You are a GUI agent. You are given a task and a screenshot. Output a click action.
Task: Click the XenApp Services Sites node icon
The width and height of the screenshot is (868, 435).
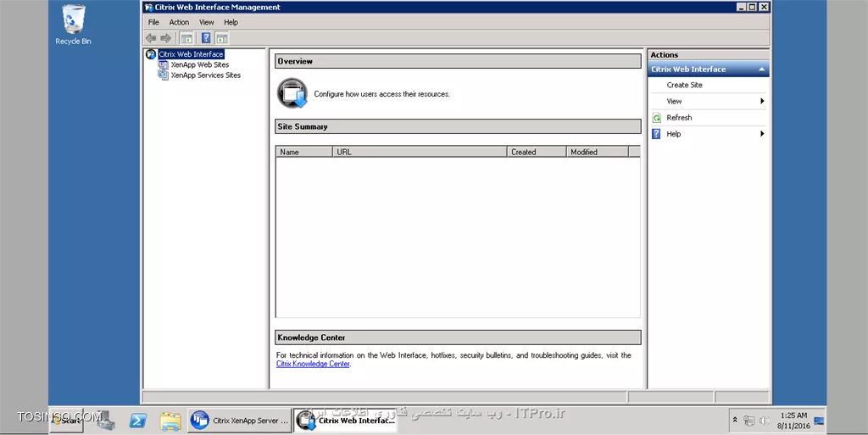(x=163, y=75)
